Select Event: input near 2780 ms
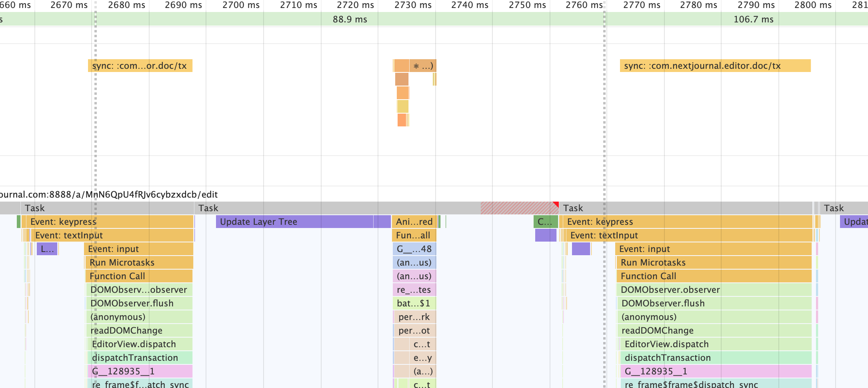Image resolution: width=868 pixels, height=388 pixels. 714,249
